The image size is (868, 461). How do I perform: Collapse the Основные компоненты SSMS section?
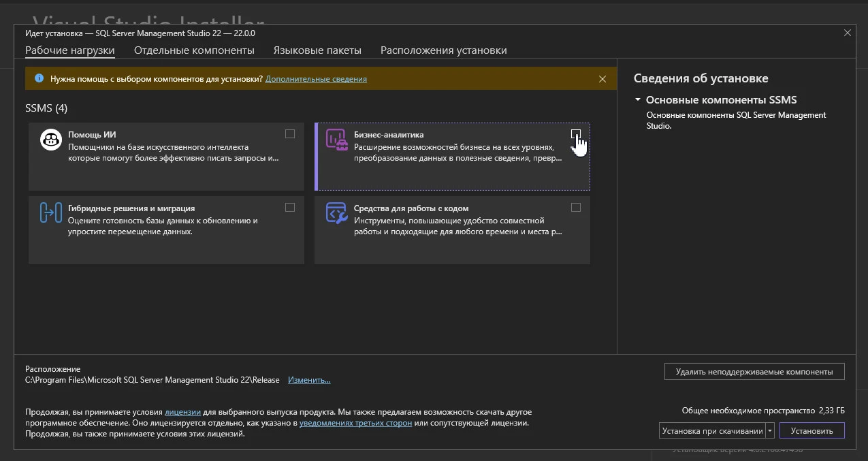(x=637, y=99)
